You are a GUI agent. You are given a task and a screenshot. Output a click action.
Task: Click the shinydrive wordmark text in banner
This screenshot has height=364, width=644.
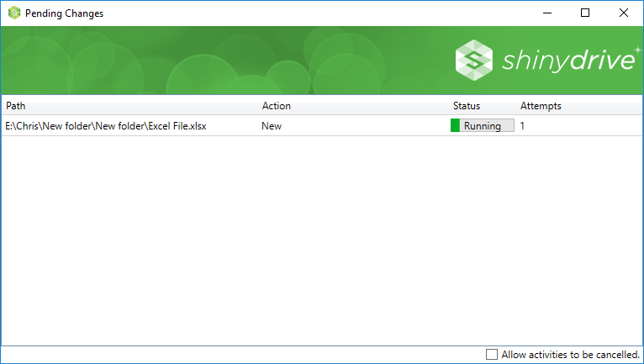pos(567,61)
